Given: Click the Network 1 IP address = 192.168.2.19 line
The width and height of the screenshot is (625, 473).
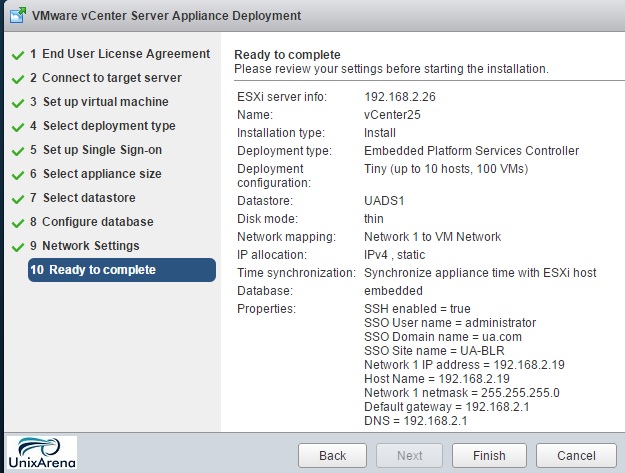Looking at the screenshot, I should pyautogui.click(x=464, y=365).
